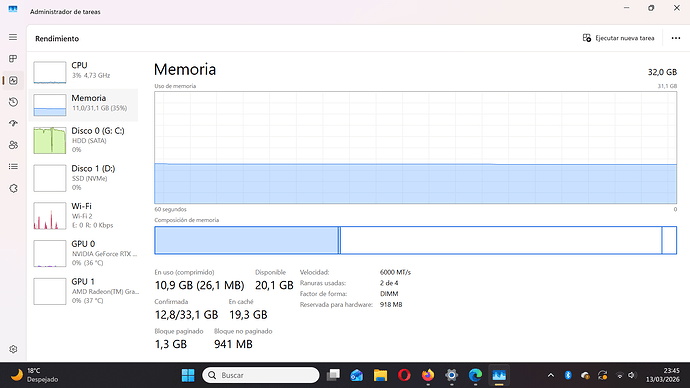Viewport: 690px width, 388px height.
Task: Click the '918 MB' hardware reserved value
Action: pos(391,304)
